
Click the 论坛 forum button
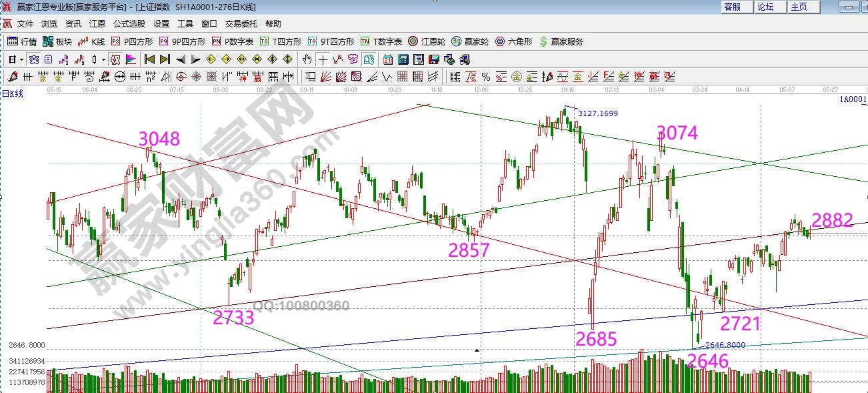[765, 7]
